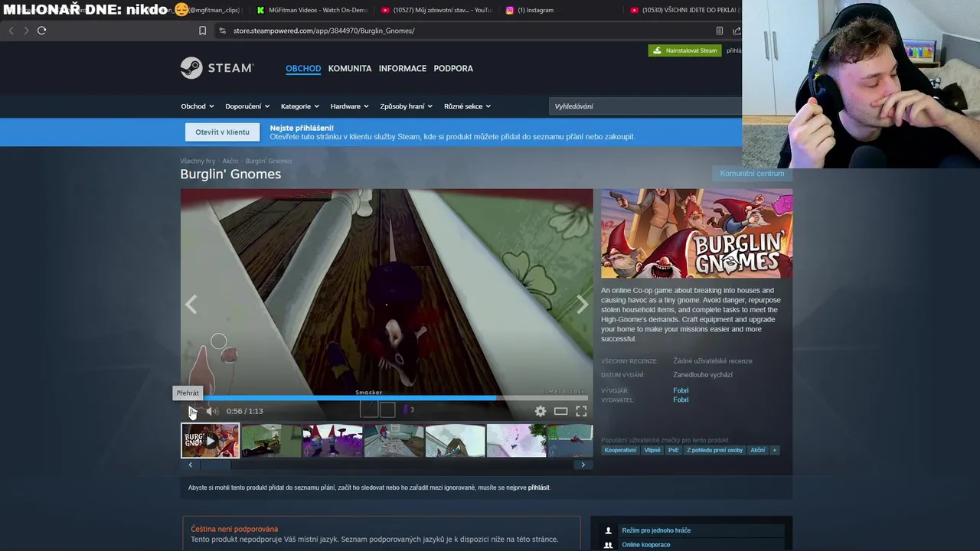
Task: Add a tag with the plus button
Action: [775, 450]
